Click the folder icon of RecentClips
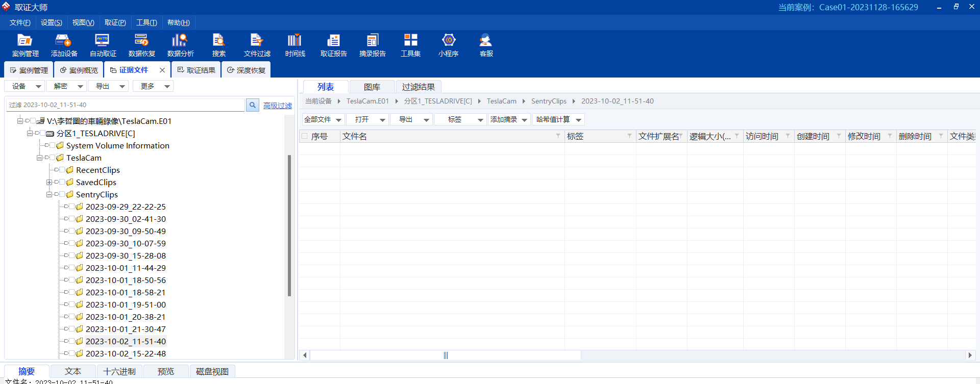 [x=69, y=170]
